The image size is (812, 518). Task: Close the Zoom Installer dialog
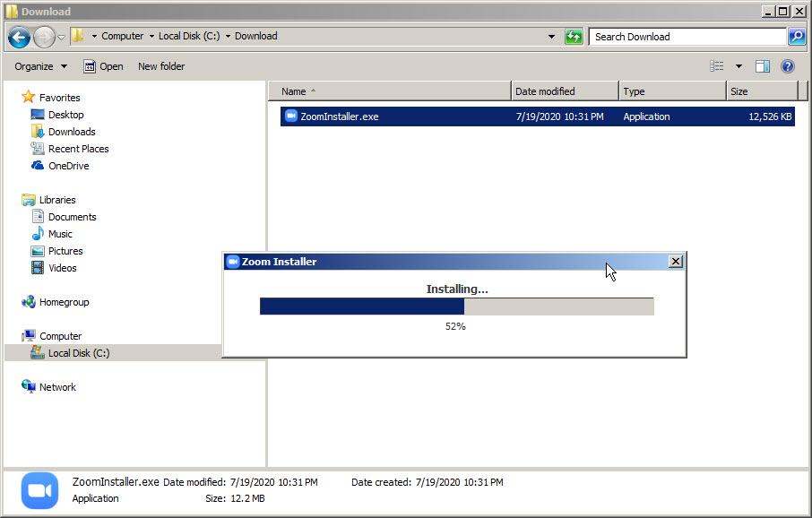tap(675, 262)
